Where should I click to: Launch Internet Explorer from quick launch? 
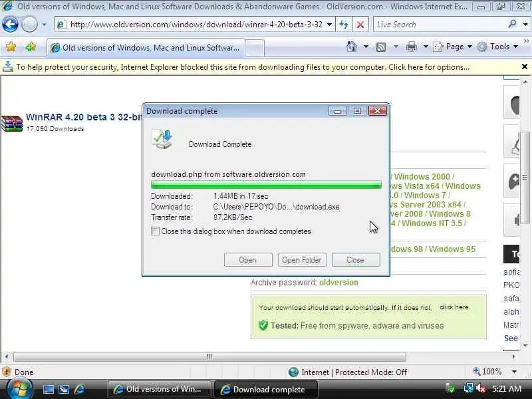click(x=79, y=389)
